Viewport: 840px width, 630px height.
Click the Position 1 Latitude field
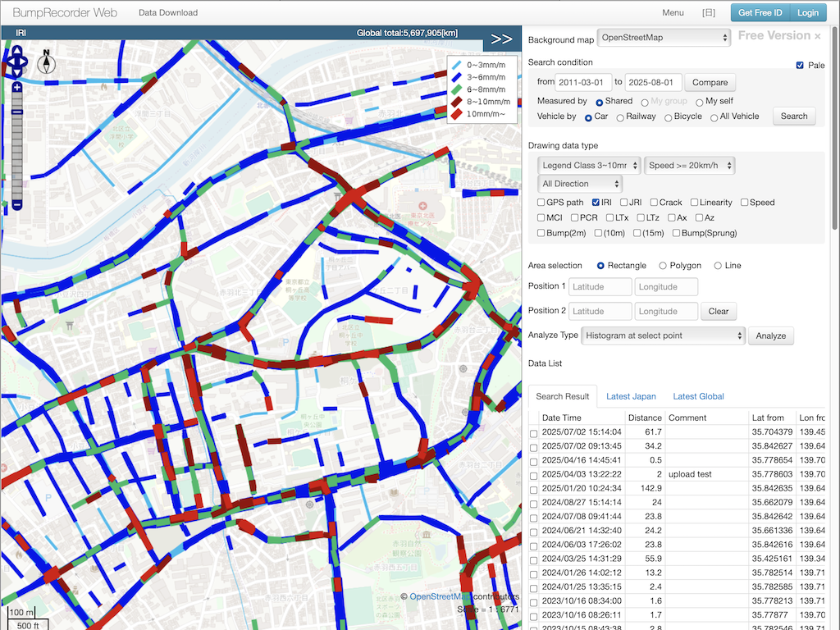click(x=600, y=286)
